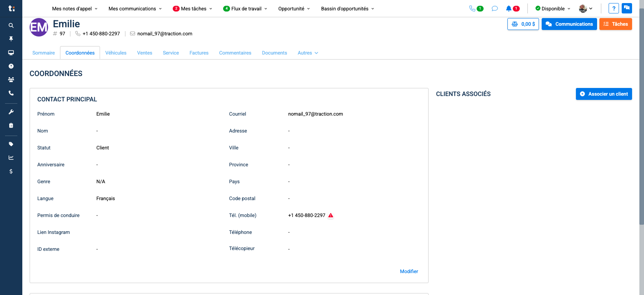Open the users group icon in sidebar
Screen dimensions: 644x295
pos(11,80)
